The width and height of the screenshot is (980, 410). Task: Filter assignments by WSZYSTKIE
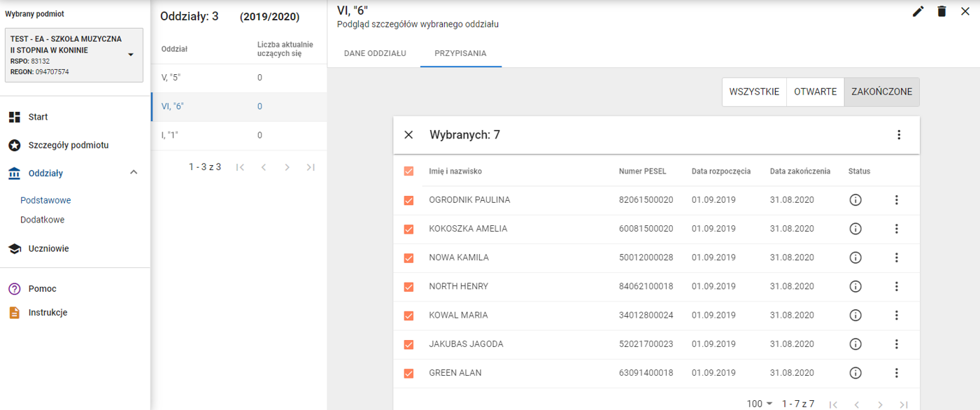754,92
